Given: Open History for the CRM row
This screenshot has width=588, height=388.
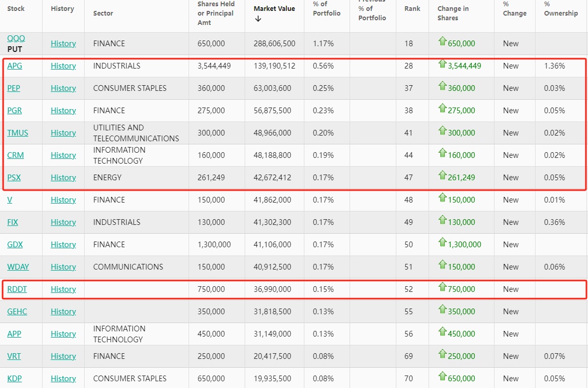Looking at the screenshot, I should click(63, 155).
